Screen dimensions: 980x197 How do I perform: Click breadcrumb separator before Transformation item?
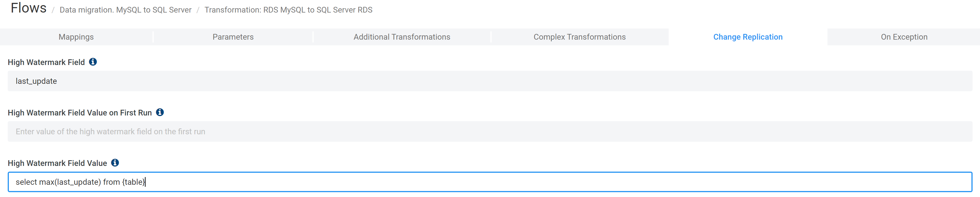(198, 10)
